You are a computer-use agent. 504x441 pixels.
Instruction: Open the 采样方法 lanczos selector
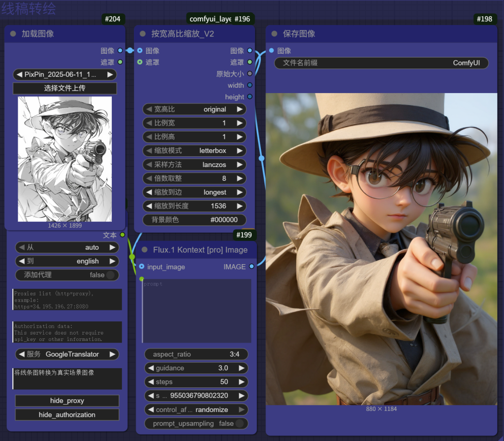[x=194, y=165]
